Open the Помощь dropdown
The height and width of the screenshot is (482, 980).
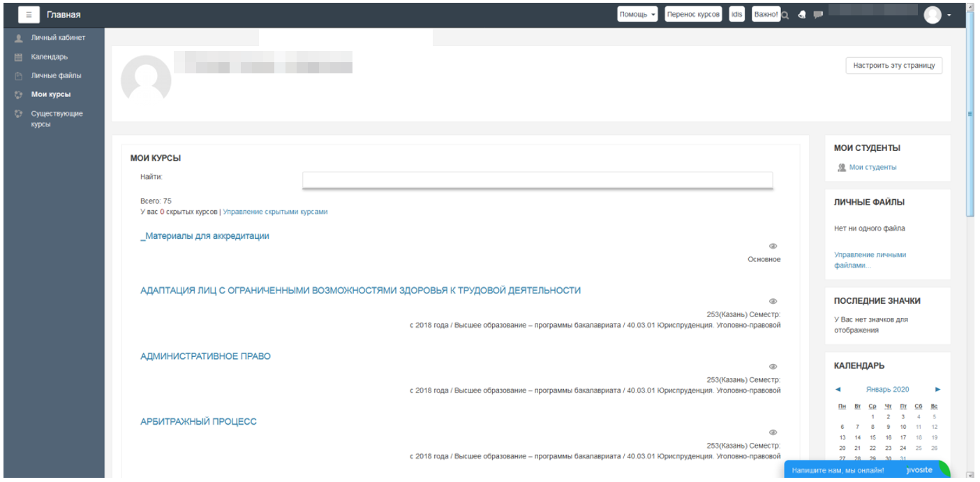[638, 15]
